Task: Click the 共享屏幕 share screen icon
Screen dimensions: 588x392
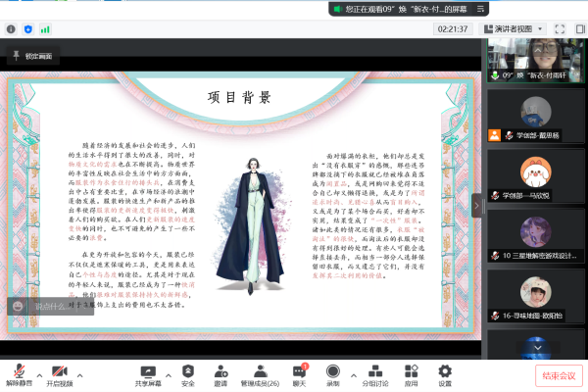Action: (x=149, y=371)
